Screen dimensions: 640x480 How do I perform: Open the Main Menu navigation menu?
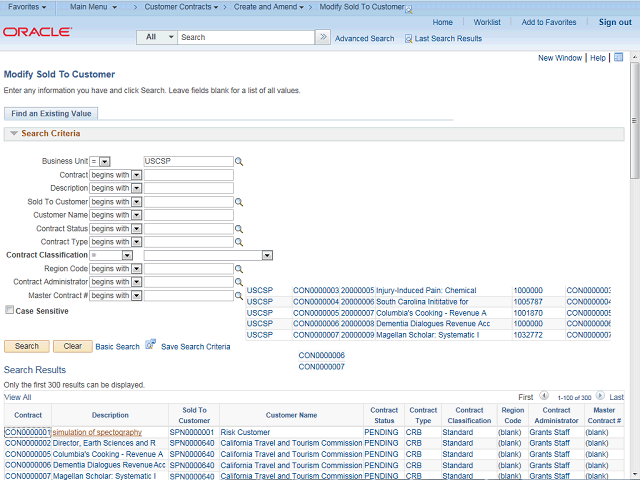(93, 7)
